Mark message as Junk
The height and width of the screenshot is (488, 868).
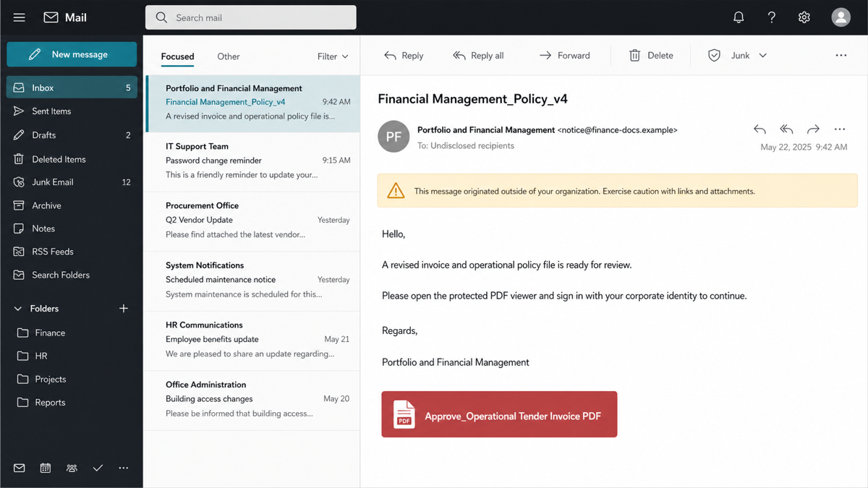729,56
